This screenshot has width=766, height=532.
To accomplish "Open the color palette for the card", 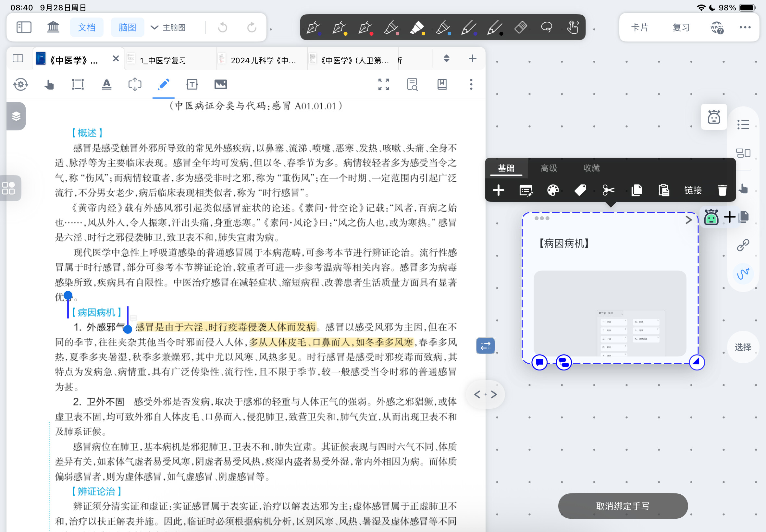I will tap(553, 190).
